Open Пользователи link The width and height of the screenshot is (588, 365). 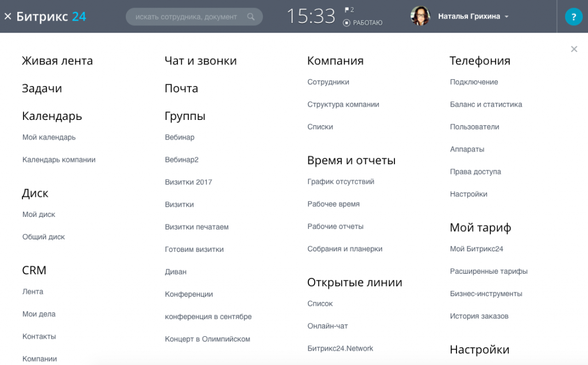[474, 127]
